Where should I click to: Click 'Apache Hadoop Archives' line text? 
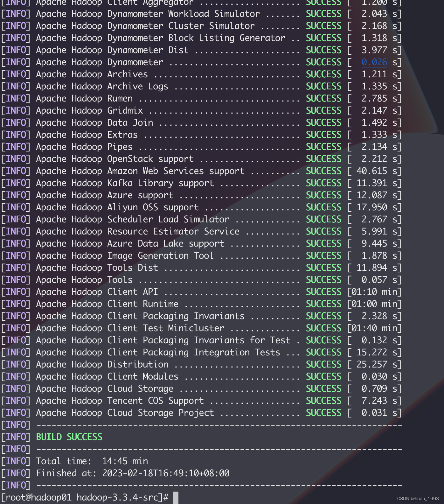pos(92,74)
